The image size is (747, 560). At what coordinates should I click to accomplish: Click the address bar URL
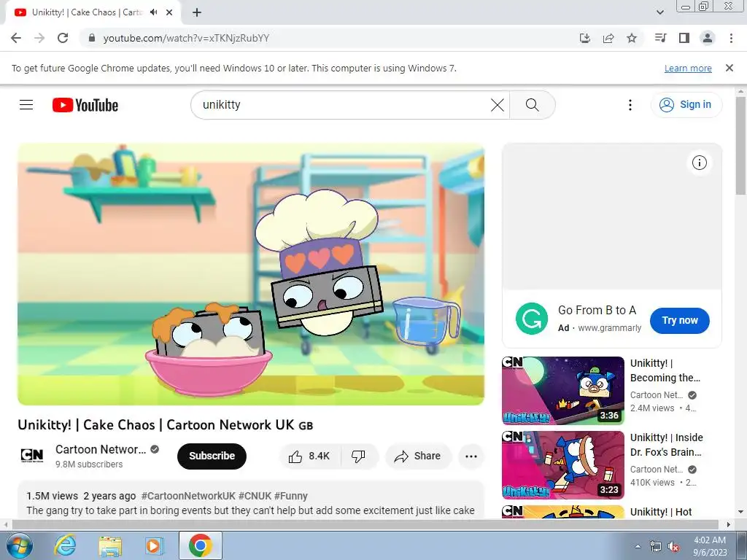pyautogui.click(x=186, y=38)
